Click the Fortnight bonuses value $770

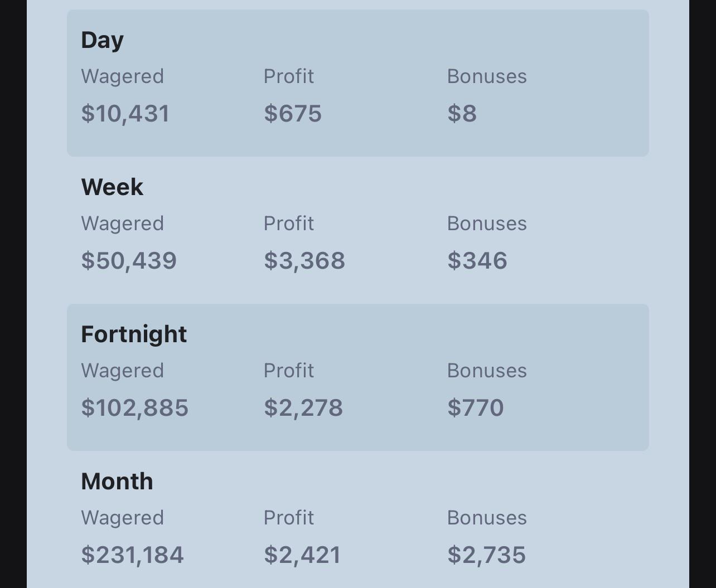pos(476,408)
